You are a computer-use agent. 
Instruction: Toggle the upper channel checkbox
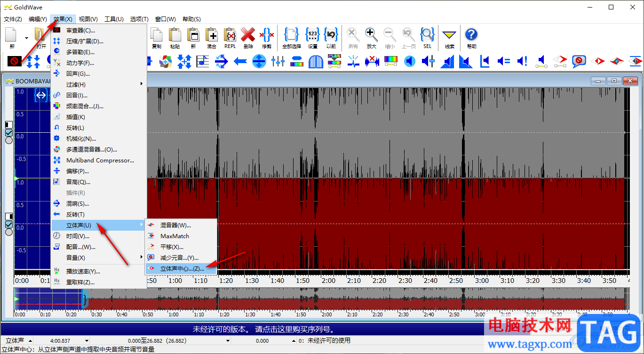point(8,133)
